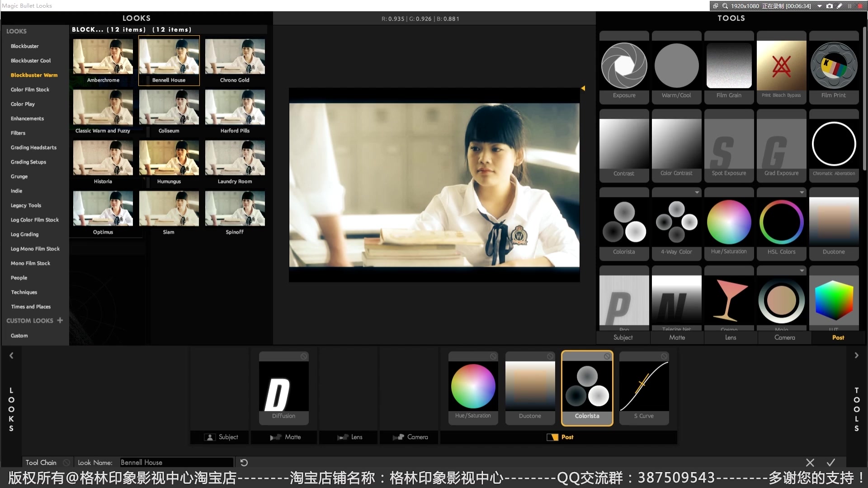Select the HSL Colors tool
The width and height of the screenshot is (868, 488).
click(781, 224)
